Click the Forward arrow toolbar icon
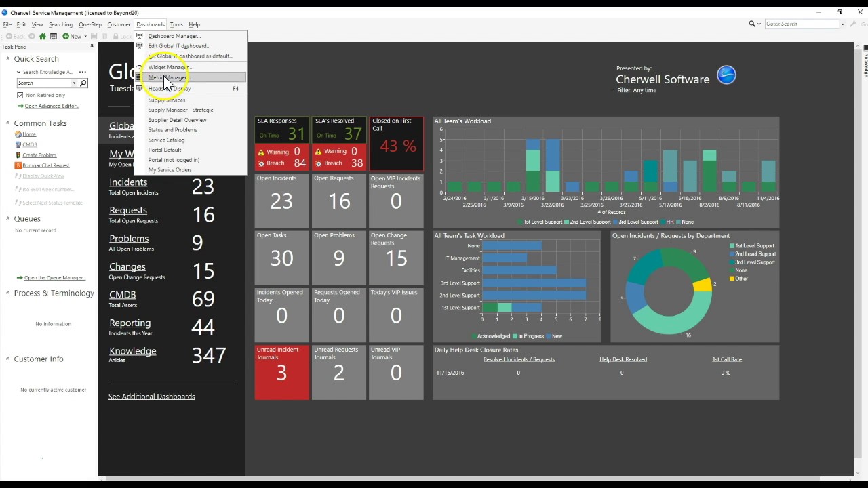The height and width of the screenshot is (488, 868). (x=31, y=37)
